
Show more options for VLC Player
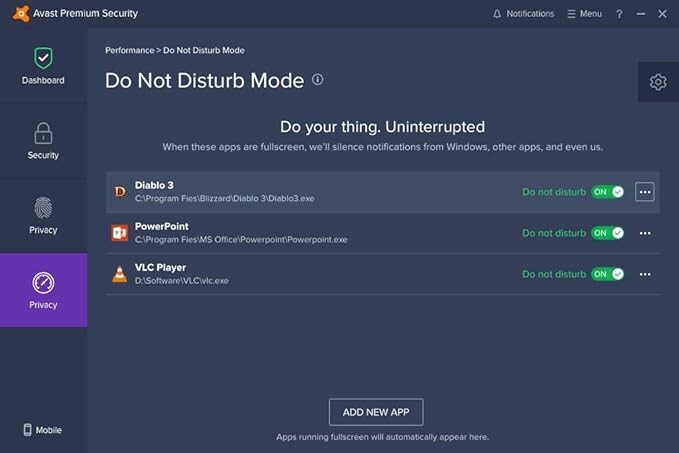pyautogui.click(x=645, y=274)
